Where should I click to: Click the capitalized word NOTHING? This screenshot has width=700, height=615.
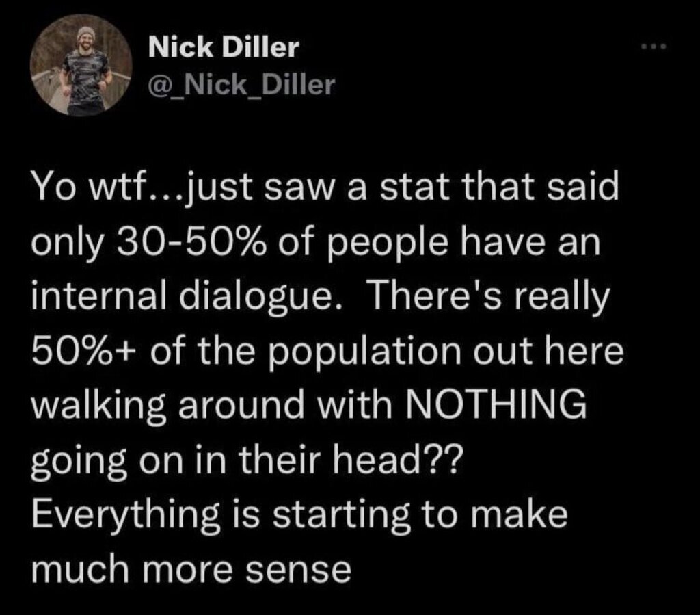[496, 404]
